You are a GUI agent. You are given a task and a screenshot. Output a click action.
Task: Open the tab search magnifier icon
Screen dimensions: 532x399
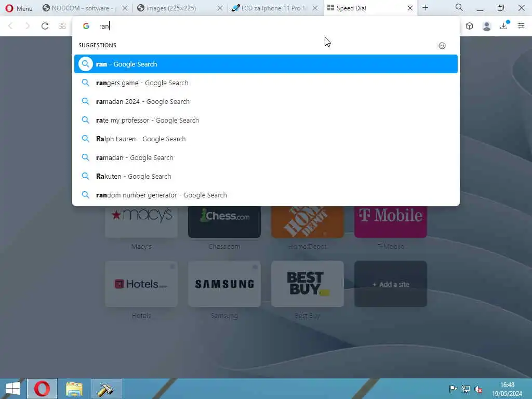click(x=459, y=7)
